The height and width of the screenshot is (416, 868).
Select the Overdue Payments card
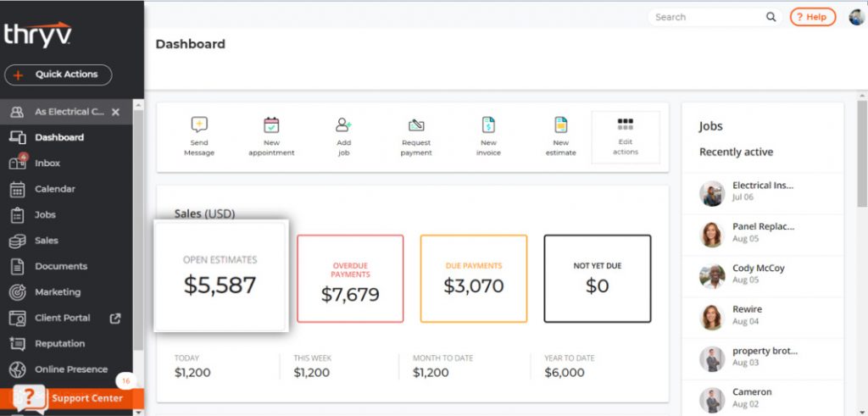pos(350,279)
